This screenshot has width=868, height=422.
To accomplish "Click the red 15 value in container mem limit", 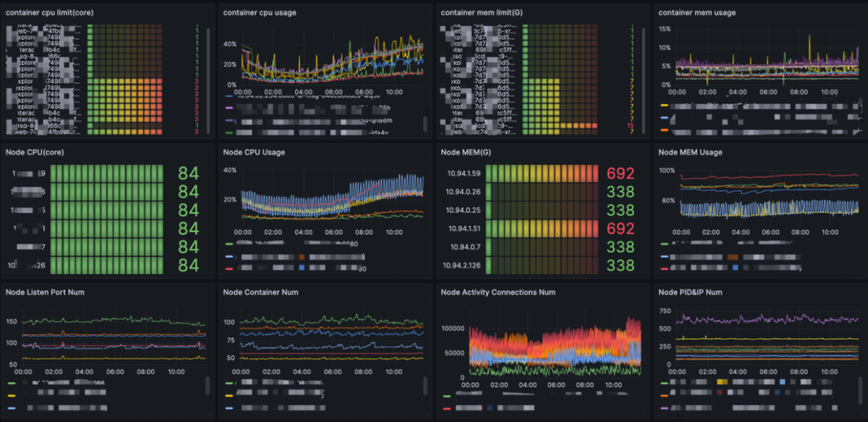I will pyautogui.click(x=630, y=126).
